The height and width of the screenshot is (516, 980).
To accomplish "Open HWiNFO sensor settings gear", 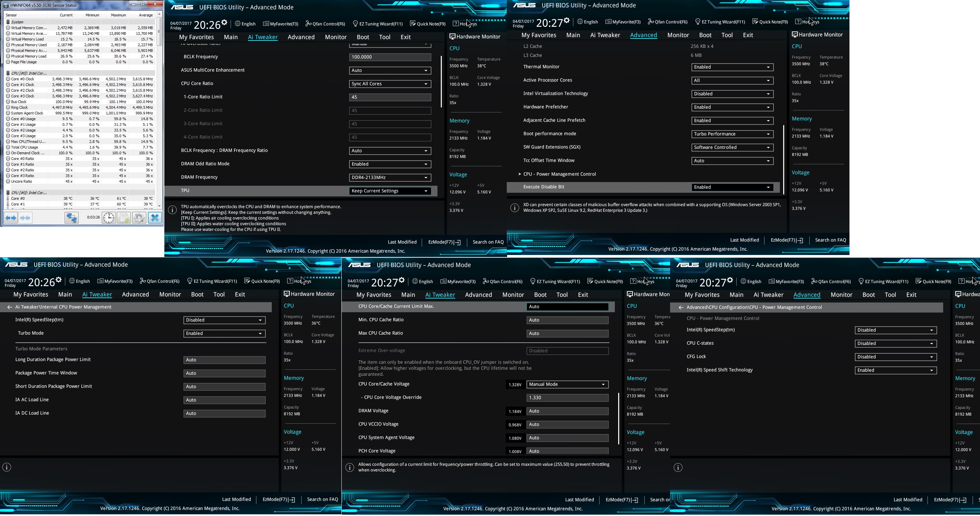I will click(x=139, y=218).
